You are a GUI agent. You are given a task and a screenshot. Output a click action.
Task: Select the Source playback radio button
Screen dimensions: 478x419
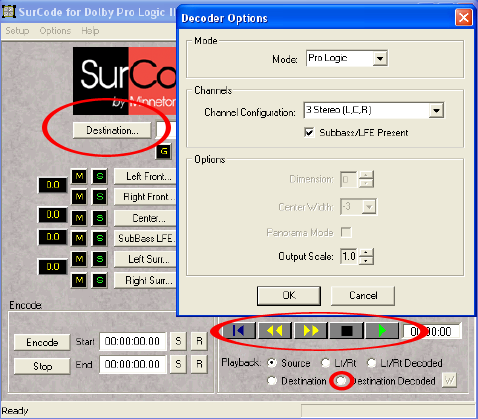click(272, 363)
